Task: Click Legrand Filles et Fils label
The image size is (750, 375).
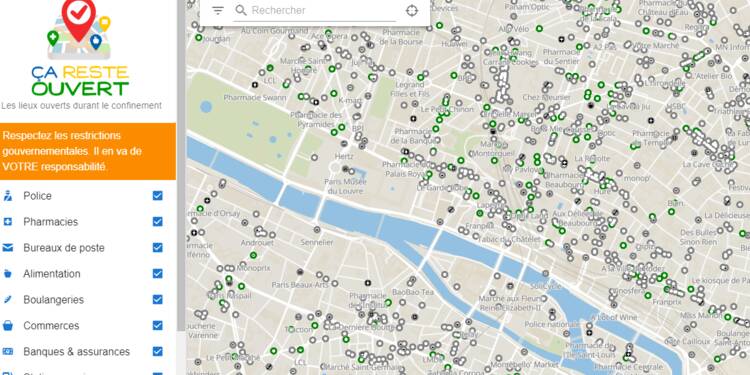Action: pos(410,89)
